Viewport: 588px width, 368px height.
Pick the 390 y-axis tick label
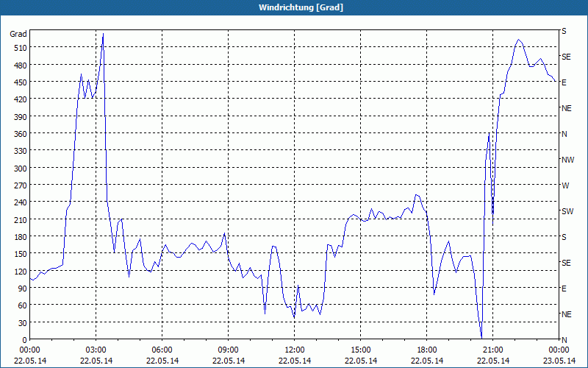(x=21, y=117)
